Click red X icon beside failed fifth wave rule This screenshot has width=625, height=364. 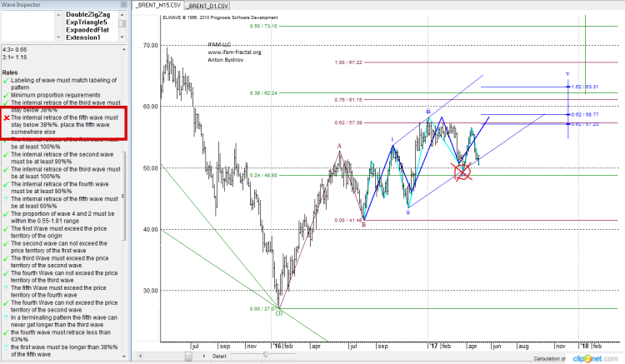(6, 118)
